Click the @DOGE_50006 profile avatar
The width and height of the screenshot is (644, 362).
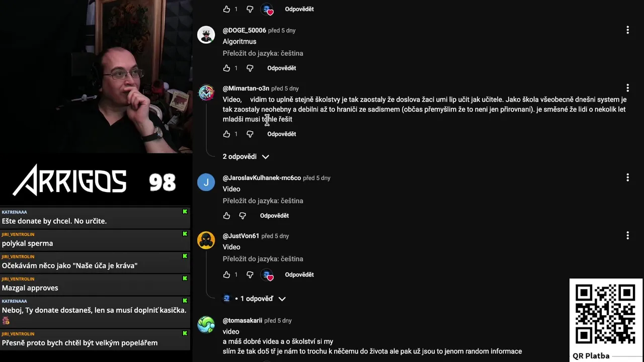(x=206, y=35)
